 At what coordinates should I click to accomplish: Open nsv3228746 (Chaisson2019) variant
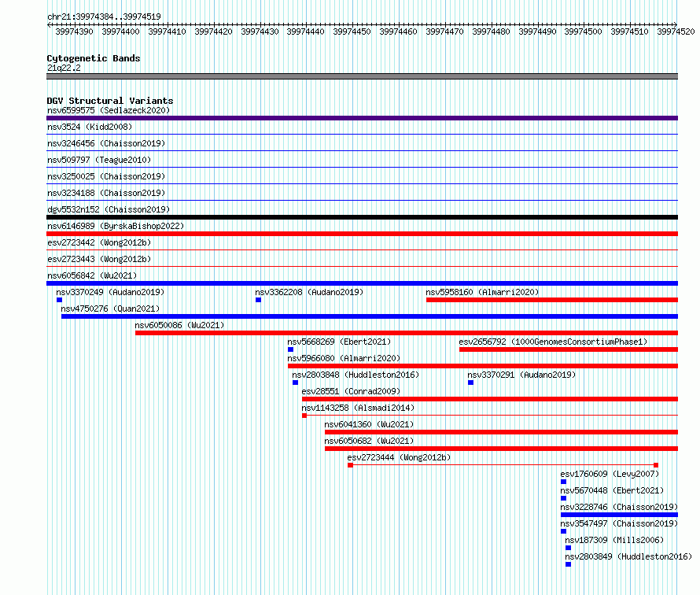pyautogui.click(x=619, y=507)
